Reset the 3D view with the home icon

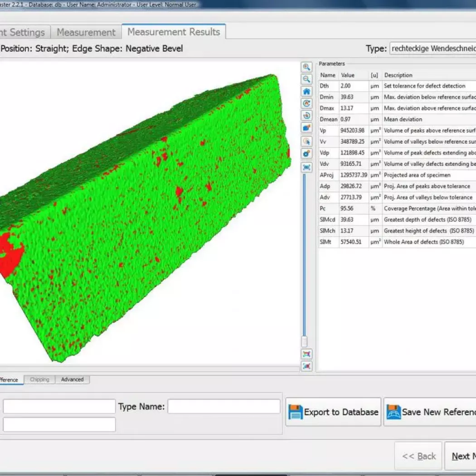[306, 91]
